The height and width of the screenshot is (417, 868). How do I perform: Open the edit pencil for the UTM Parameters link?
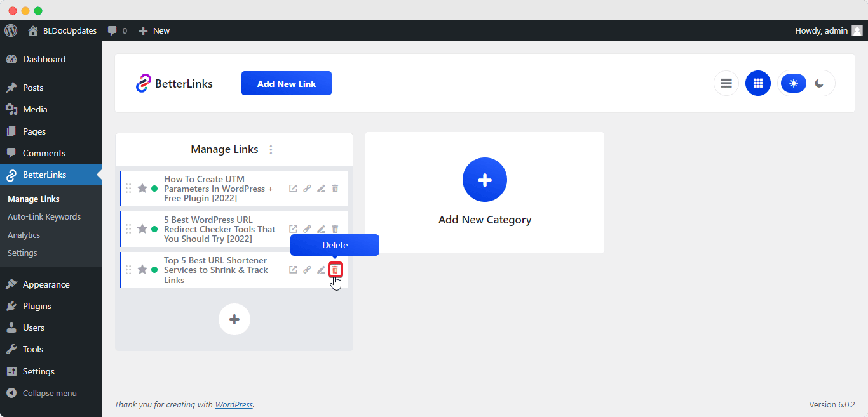(x=321, y=188)
